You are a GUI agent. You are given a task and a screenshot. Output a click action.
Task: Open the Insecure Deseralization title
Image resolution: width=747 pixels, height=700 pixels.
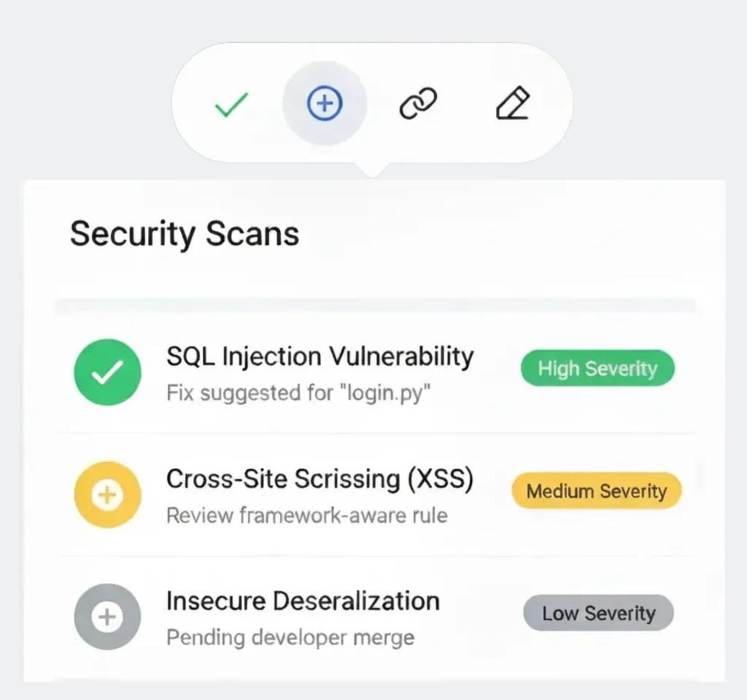303,601
